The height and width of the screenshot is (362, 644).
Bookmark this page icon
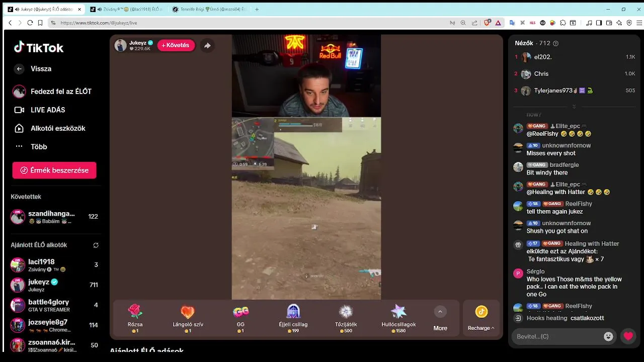click(x=40, y=23)
